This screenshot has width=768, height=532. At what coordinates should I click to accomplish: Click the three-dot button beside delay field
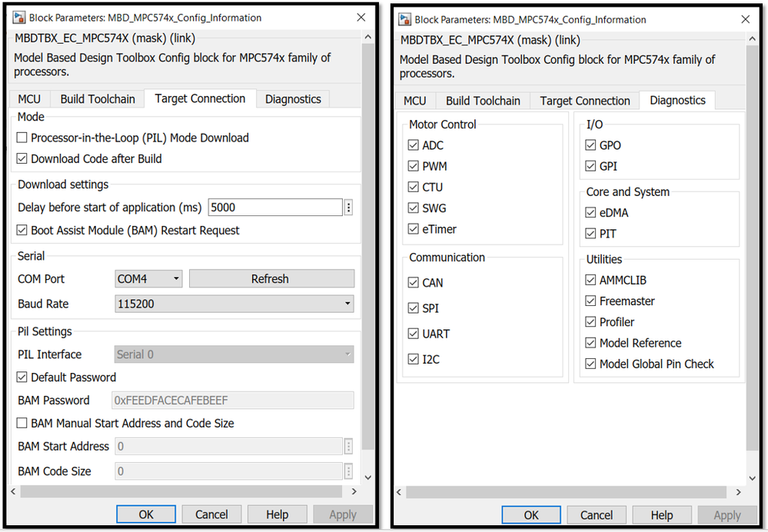pos(348,208)
